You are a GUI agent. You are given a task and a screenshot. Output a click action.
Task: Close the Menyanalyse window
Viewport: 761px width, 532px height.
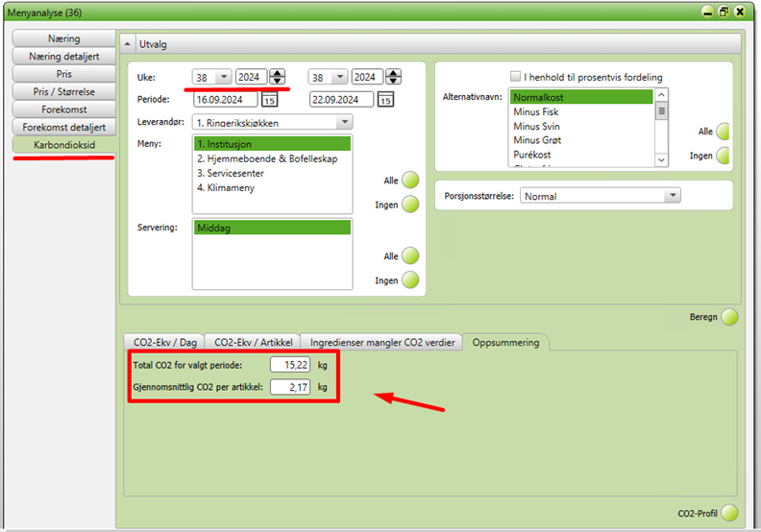click(740, 12)
